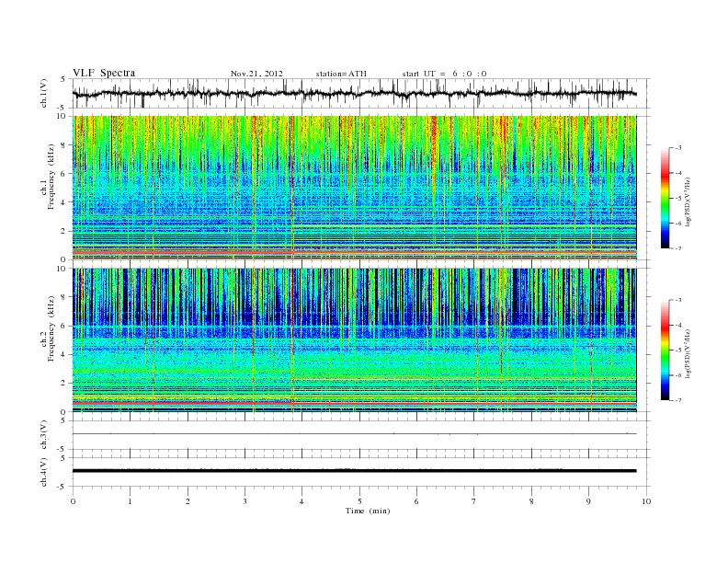Click the "0" tick on the time axis
Viewport: 728px width, 563px height.
73,501
